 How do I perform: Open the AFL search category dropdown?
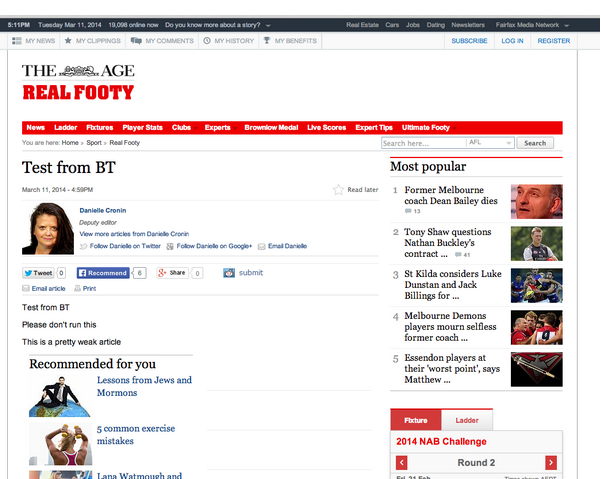[x=508, y=143]
